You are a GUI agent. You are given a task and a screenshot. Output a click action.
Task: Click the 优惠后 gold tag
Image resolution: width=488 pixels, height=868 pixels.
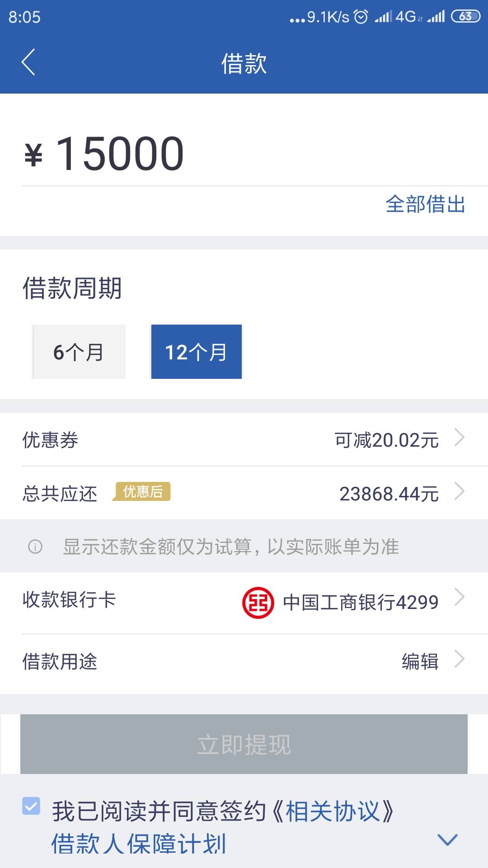142,492
